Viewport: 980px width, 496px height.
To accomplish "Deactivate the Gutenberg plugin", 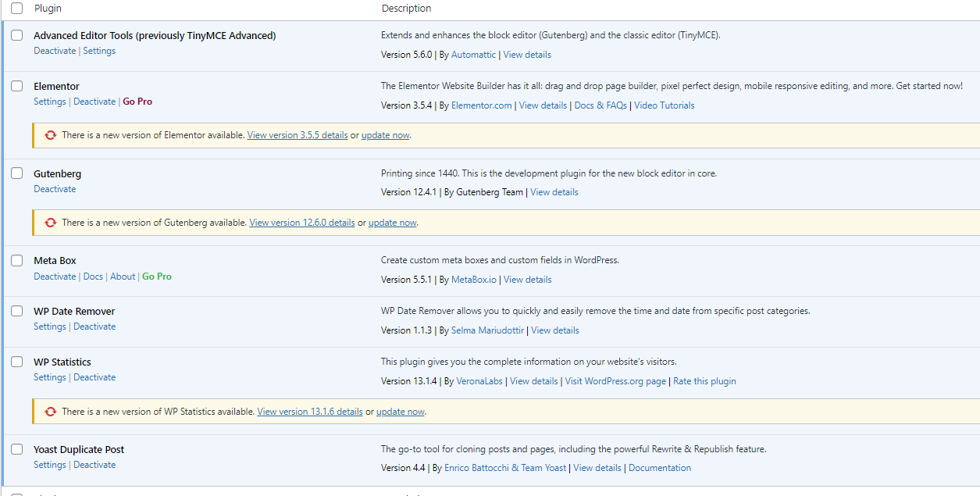I will [x=55, y=189].
